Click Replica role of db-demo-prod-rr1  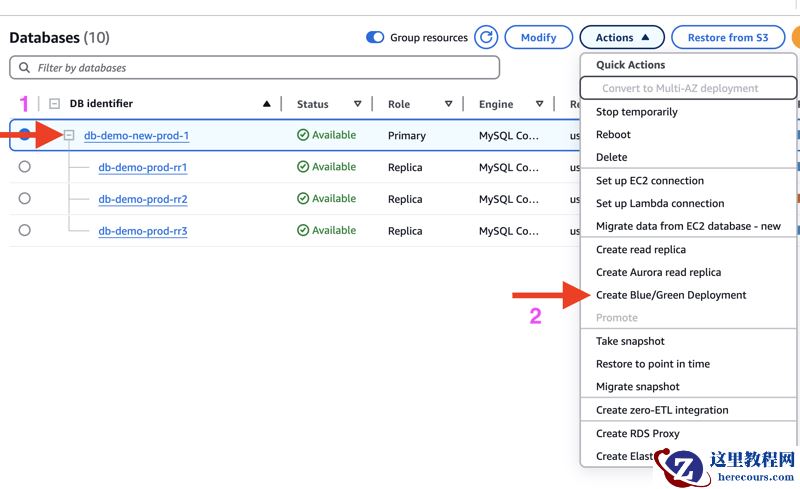(x=405, y=167)
